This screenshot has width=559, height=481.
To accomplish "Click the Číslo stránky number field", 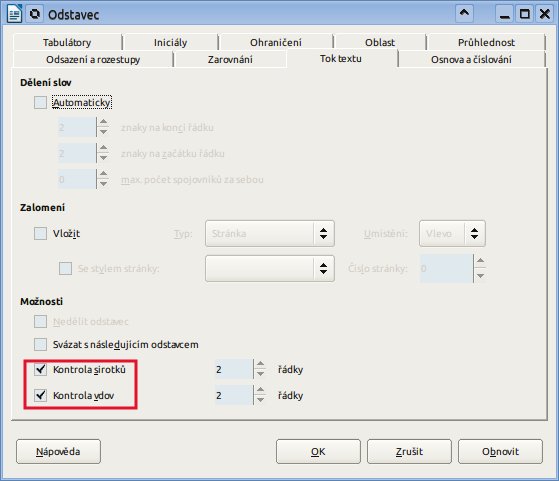I will point(446,268).
